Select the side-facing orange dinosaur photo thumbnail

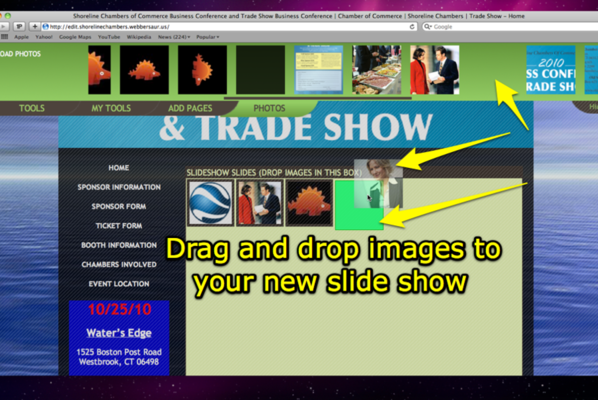tap(144, 70)
